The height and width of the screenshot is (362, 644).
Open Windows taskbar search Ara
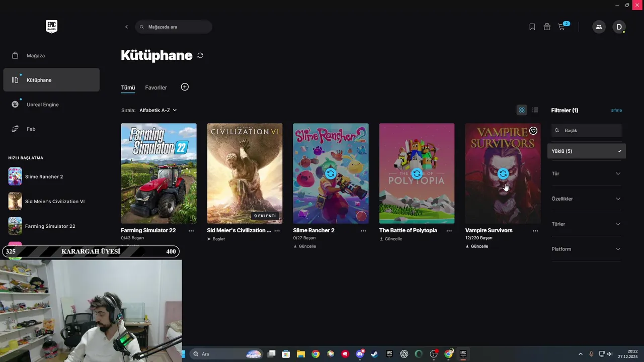226,354
